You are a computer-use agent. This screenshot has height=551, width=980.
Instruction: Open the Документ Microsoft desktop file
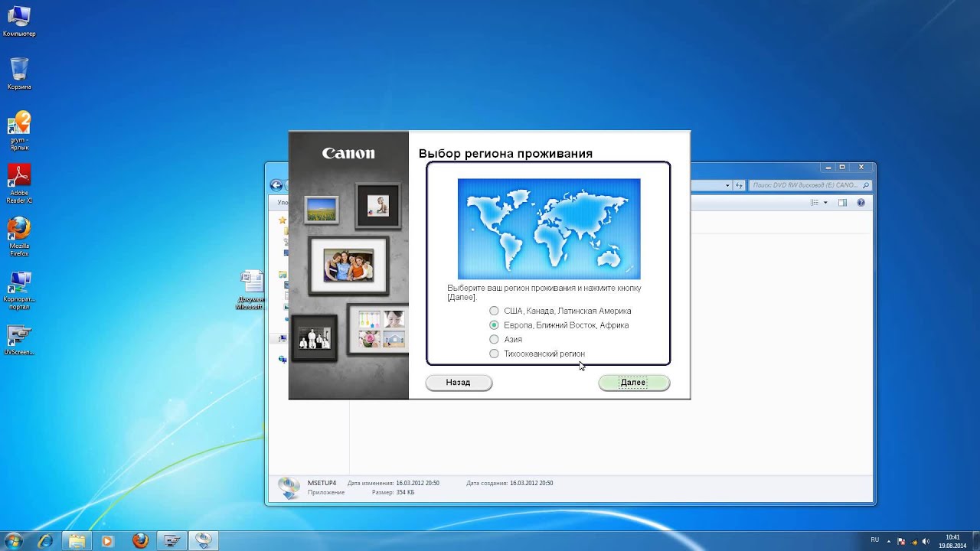pos(252,290)
